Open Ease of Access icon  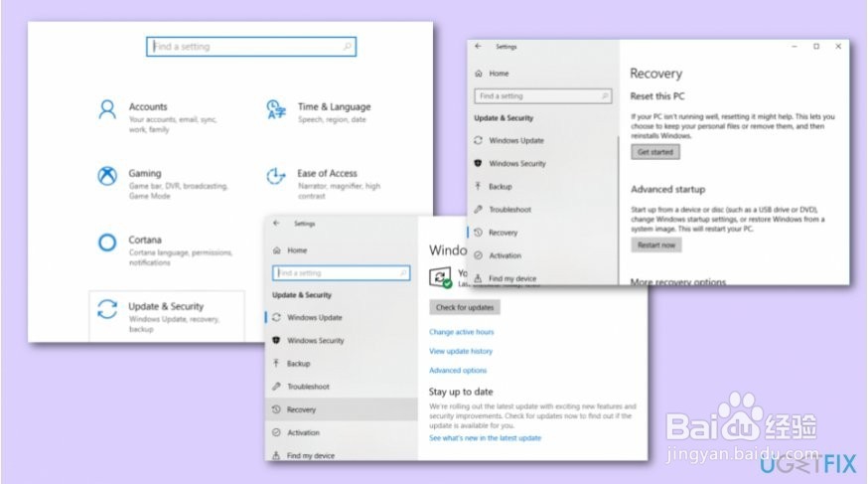coord(276,176)
